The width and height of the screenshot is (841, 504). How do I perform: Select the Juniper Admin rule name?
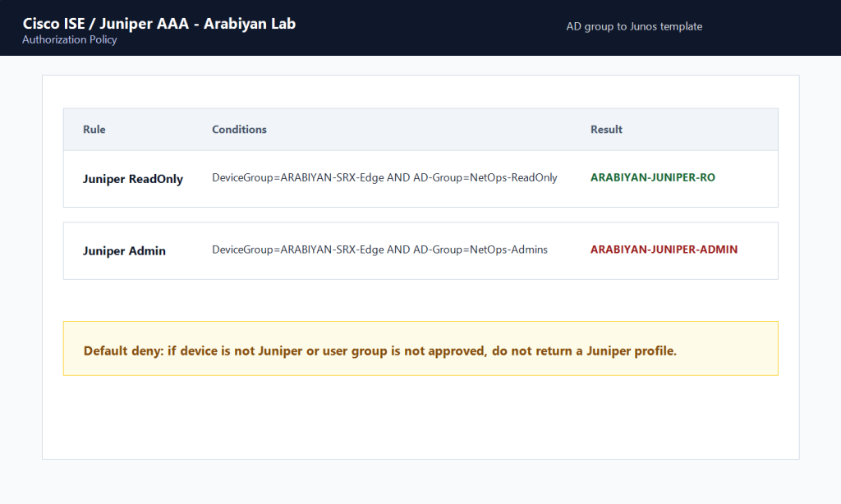[125, 250]
